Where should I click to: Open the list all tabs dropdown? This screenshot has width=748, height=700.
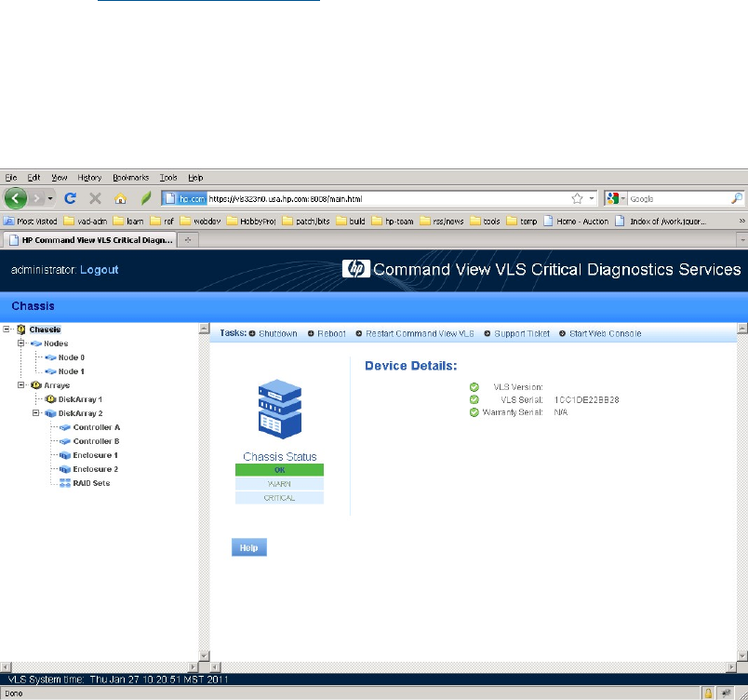[742, 240]
